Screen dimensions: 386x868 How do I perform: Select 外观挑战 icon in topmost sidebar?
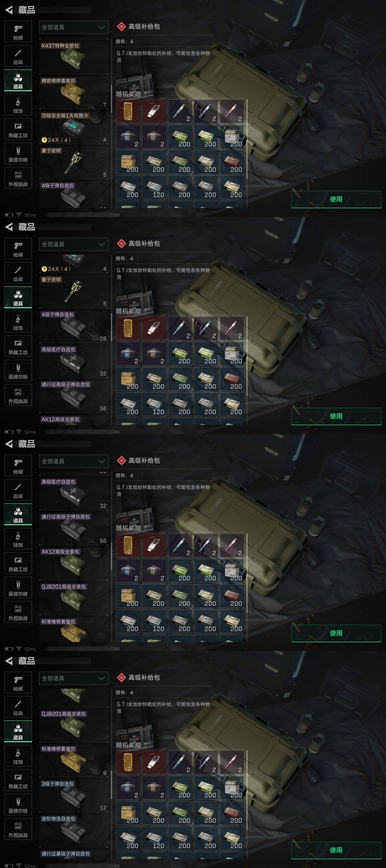point(18,178)
